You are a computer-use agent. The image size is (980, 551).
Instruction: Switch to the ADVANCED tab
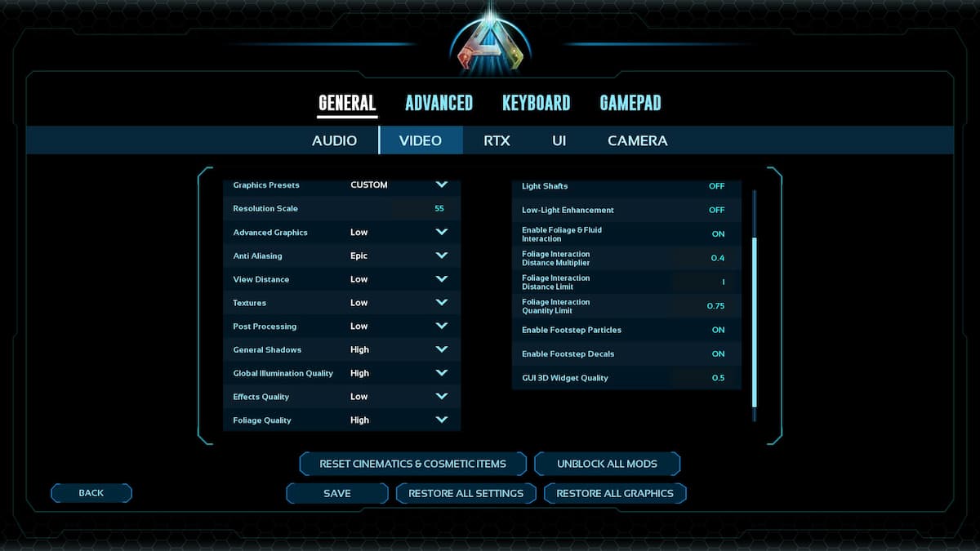pos(439,103)
